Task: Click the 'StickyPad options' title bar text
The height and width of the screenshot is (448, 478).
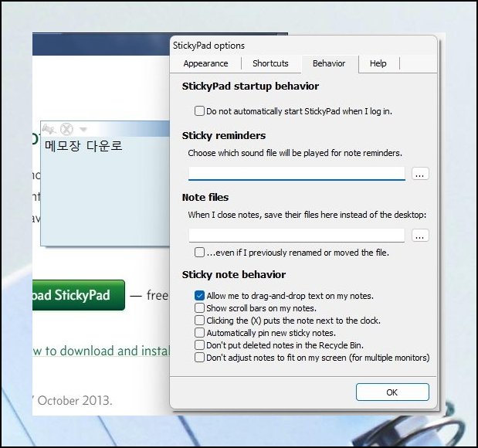Action: pyautogui.click(x=208, y=46)
